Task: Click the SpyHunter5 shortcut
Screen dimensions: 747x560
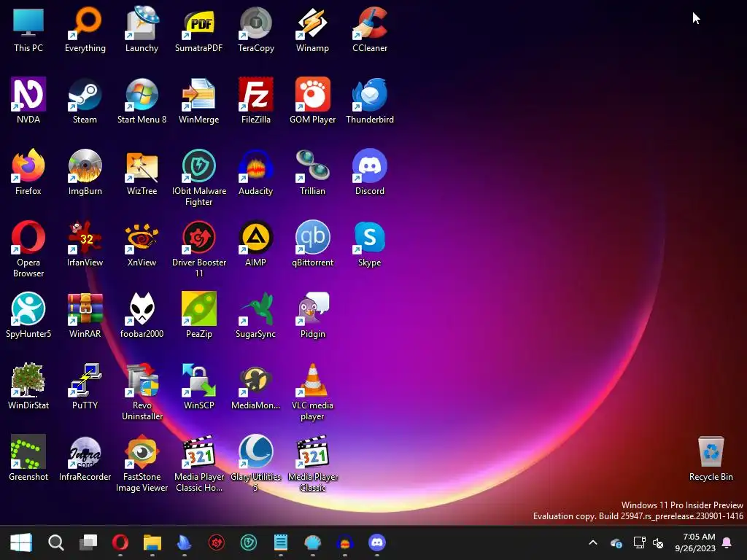Action: click(28, 315)
